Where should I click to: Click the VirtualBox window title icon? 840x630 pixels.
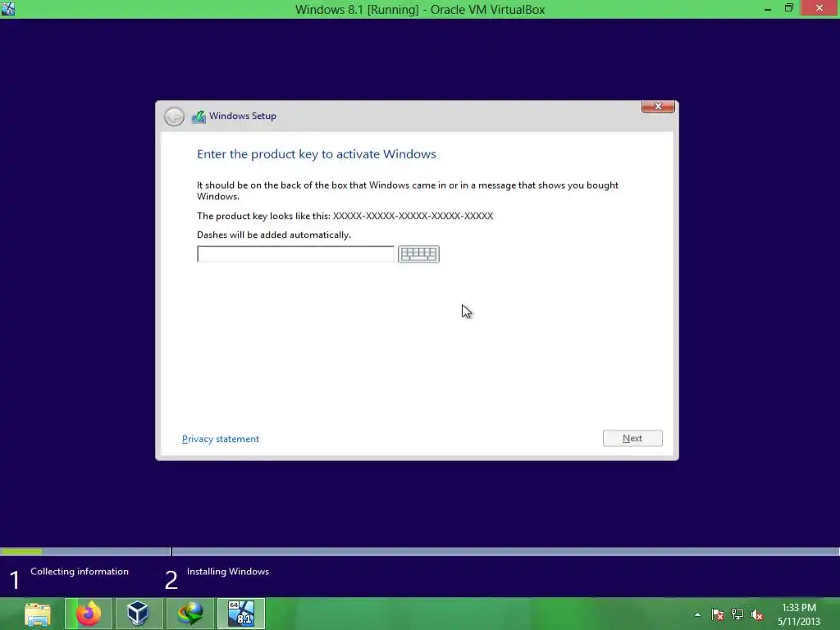tap(8, 8)
